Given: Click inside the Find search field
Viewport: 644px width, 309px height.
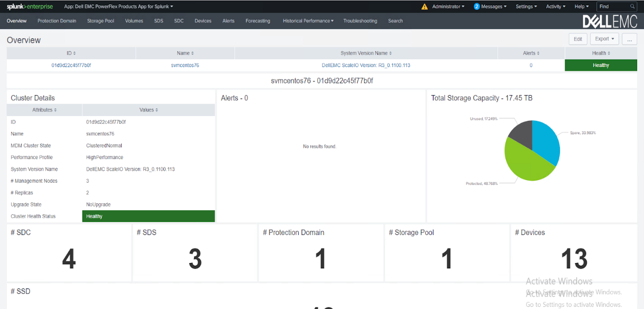Looking at the screenshot, I should coord(613,6).
